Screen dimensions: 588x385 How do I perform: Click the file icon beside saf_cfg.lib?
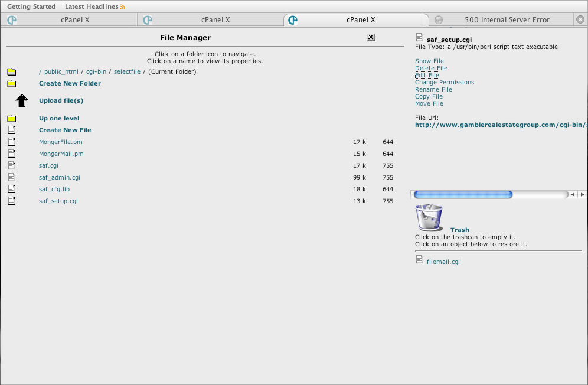click(x=11, y=189)
